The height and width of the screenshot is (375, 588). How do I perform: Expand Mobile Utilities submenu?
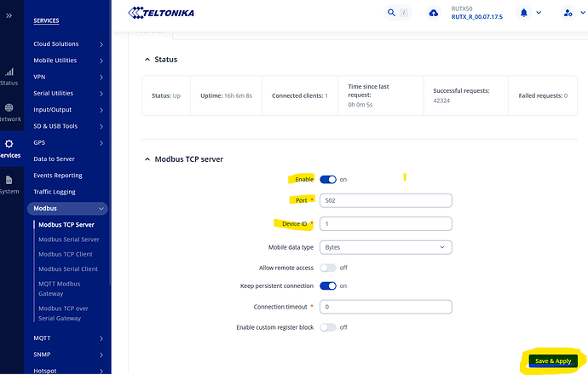[68, 61]
